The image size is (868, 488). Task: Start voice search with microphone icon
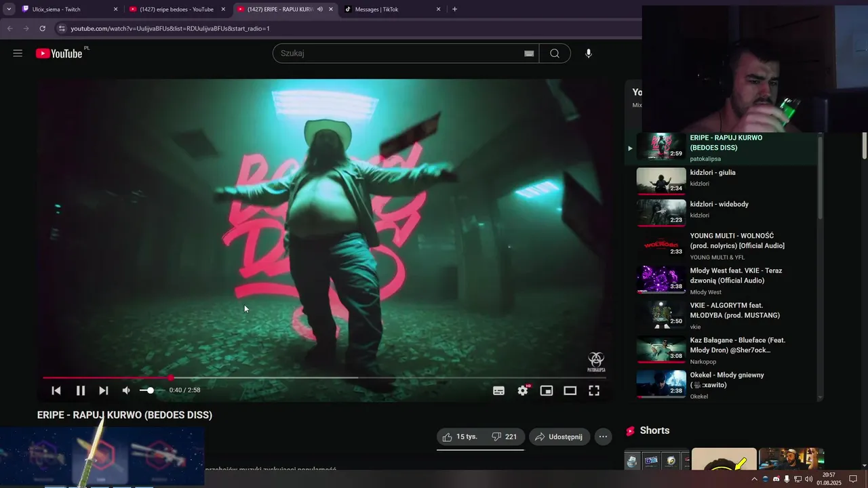point(589,54)
